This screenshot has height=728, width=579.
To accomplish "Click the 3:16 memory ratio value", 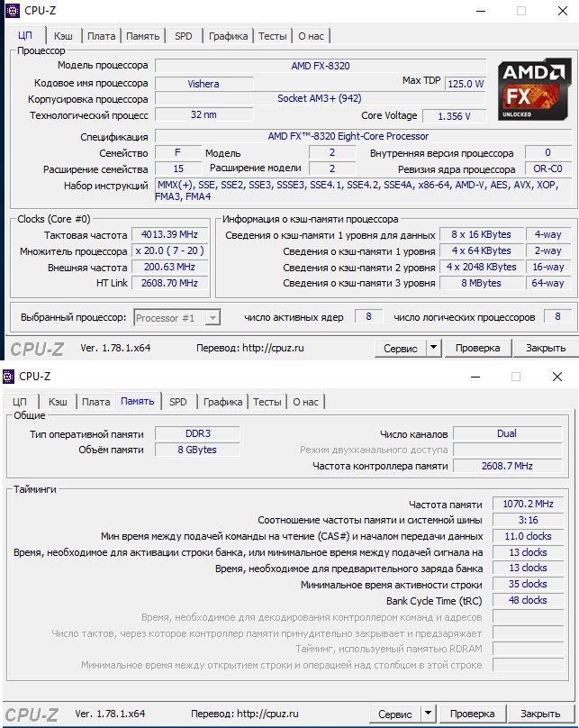I will pos(528,520).
